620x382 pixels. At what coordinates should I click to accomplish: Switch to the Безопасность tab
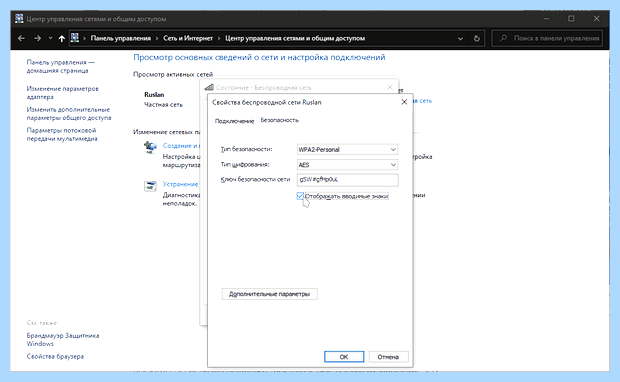click(x=280, y=120)
